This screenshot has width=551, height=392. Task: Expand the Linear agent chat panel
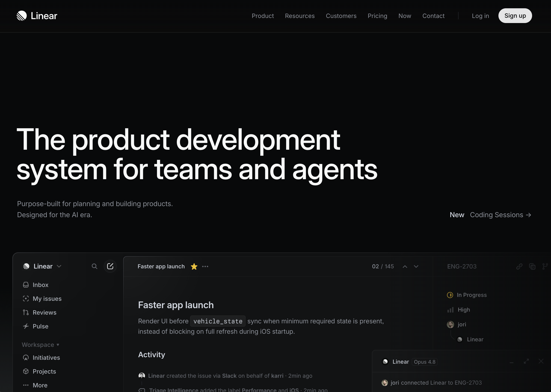(526, 361)
